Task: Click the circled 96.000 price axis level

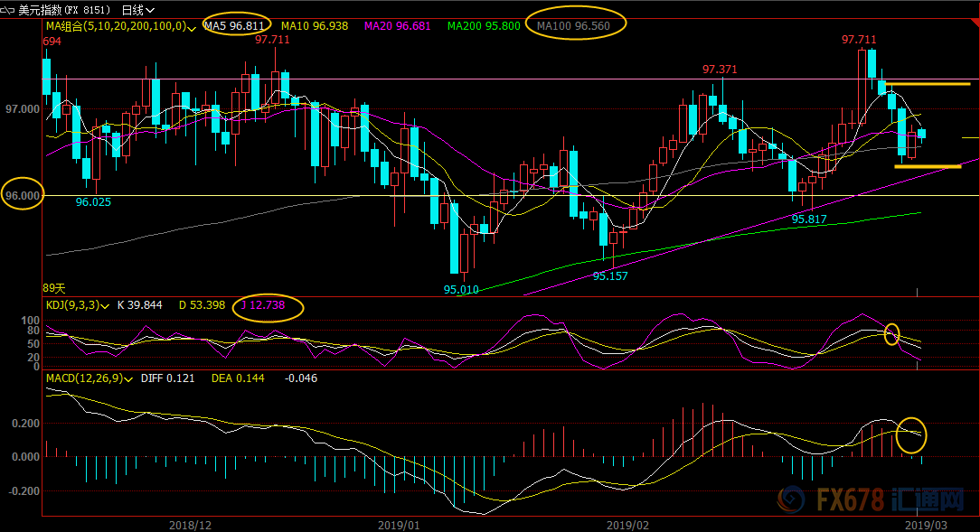Action: tap(22, 196)
